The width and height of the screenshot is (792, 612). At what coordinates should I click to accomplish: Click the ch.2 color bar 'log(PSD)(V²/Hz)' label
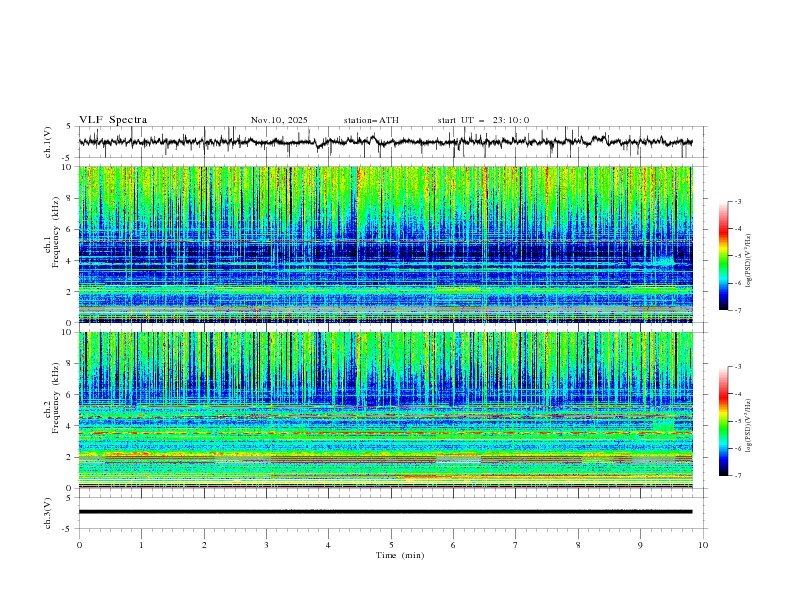[x=749, y=426]
